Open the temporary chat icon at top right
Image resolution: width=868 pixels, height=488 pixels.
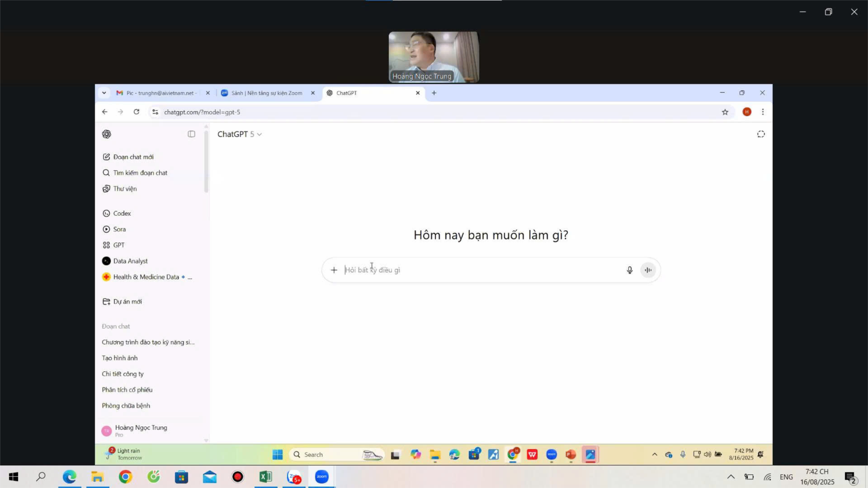(x=761, y=134)
